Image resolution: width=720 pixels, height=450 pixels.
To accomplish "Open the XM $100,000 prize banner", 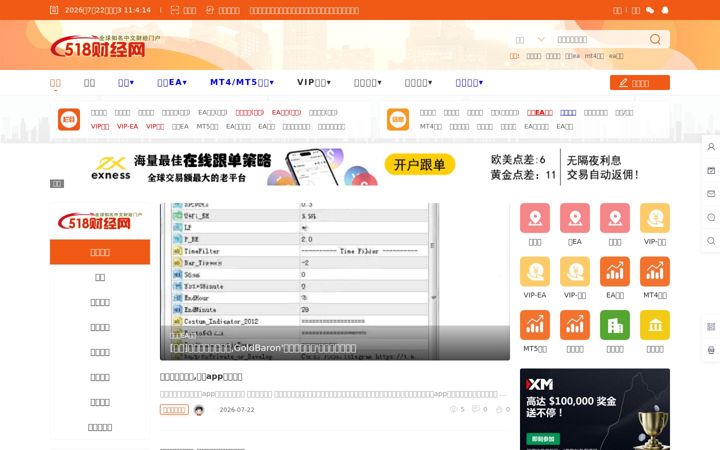I will pos(595,409).
